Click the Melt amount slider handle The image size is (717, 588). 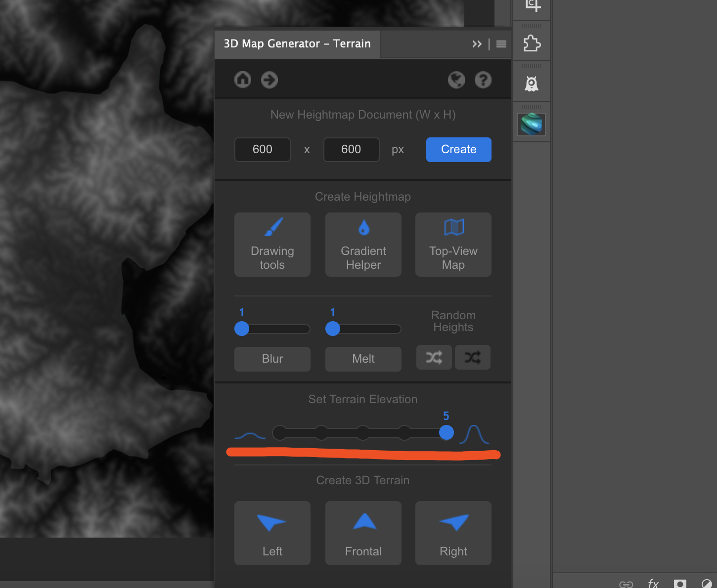point(333,329)
